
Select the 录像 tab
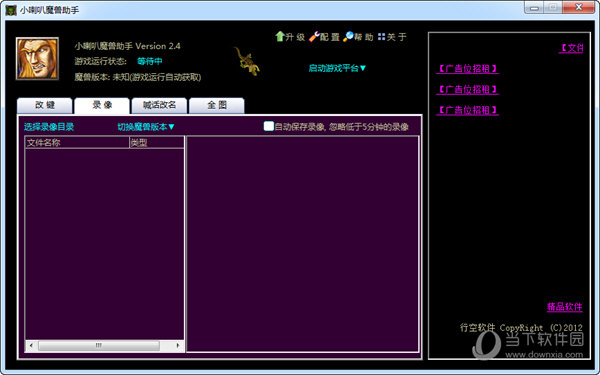tap(102, 105)
